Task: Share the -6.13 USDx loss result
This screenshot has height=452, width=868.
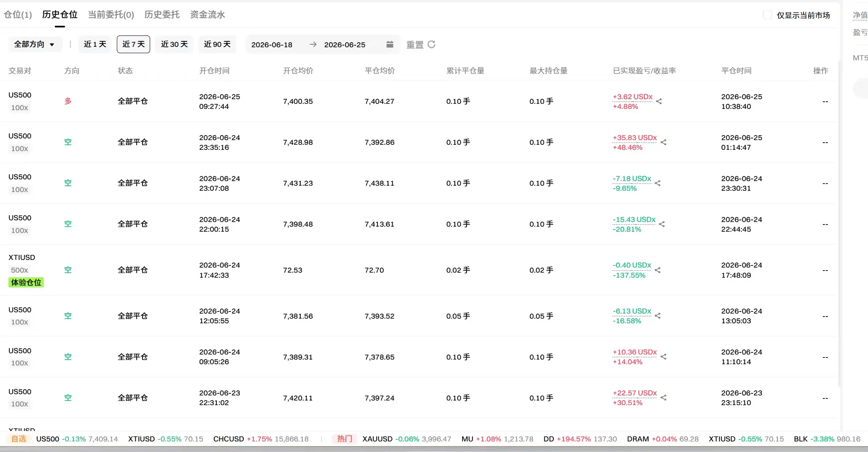Action: [x=658, y=316]
